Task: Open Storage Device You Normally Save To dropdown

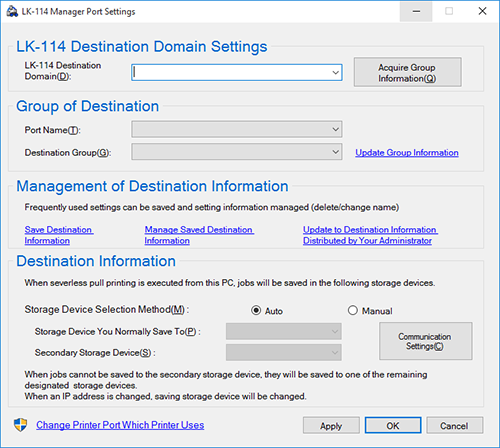Action: click(x=284, y=331)
